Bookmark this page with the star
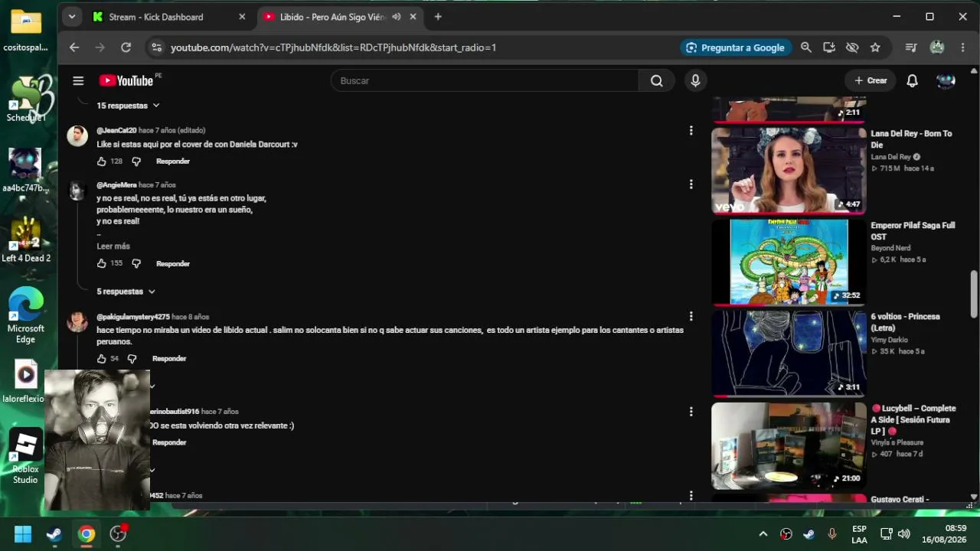Viewport: 980px width, 551px height. pos(875,47)
